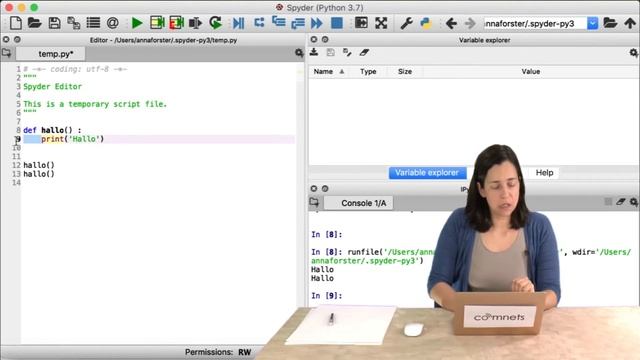Click 'This is a temporary script file.' line

[95, 104]
